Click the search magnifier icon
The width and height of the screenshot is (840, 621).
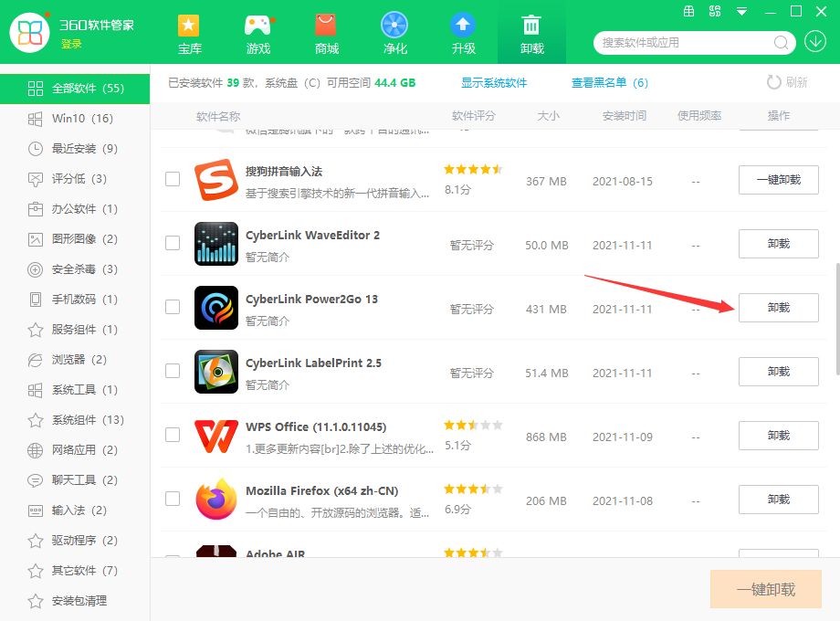click(x=781, y=42)
